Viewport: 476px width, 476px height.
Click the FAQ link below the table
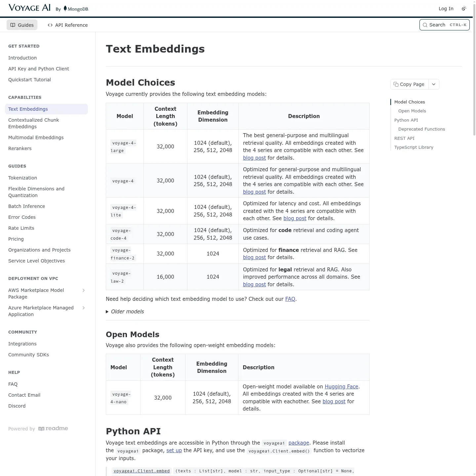(x=290, y=299)
